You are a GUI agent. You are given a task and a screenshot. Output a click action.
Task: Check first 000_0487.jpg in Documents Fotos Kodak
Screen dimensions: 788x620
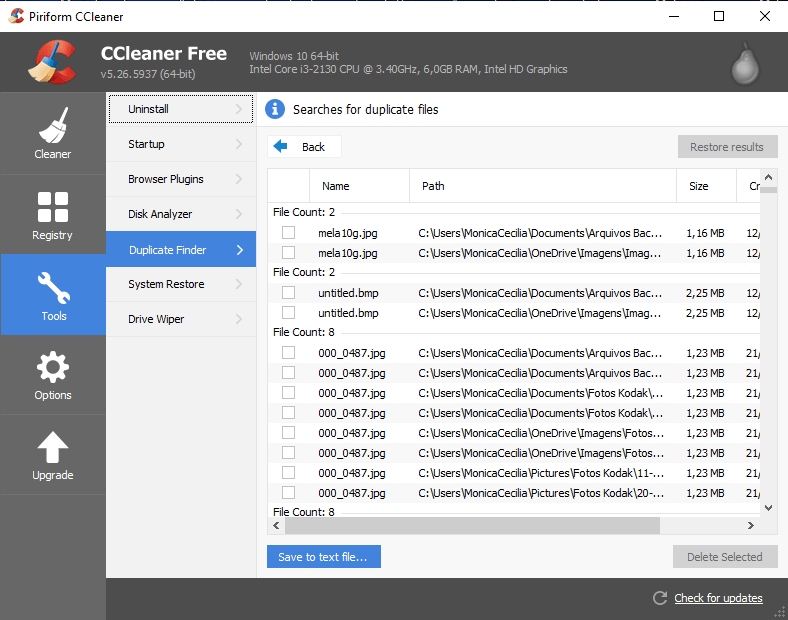(x=288, y=392)
